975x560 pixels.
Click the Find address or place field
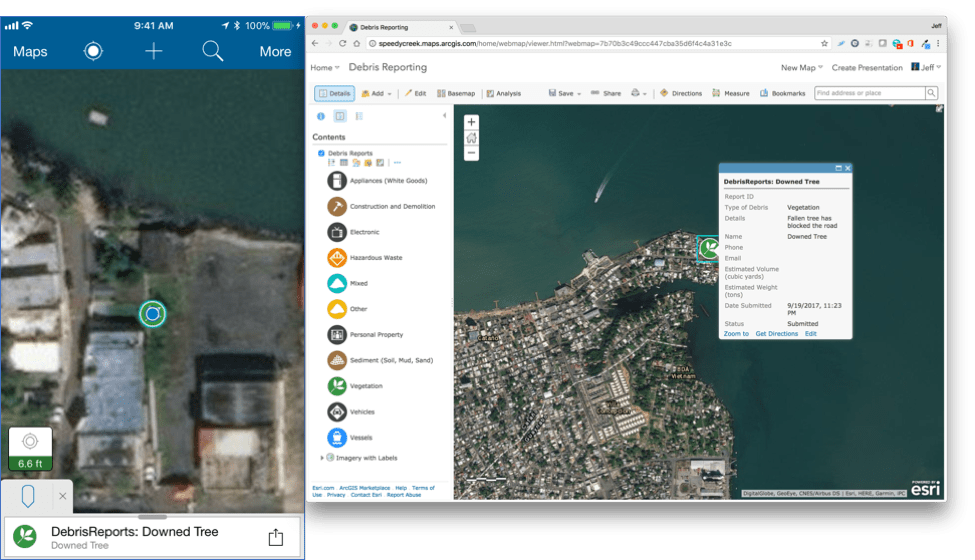(x=869, y=93)
